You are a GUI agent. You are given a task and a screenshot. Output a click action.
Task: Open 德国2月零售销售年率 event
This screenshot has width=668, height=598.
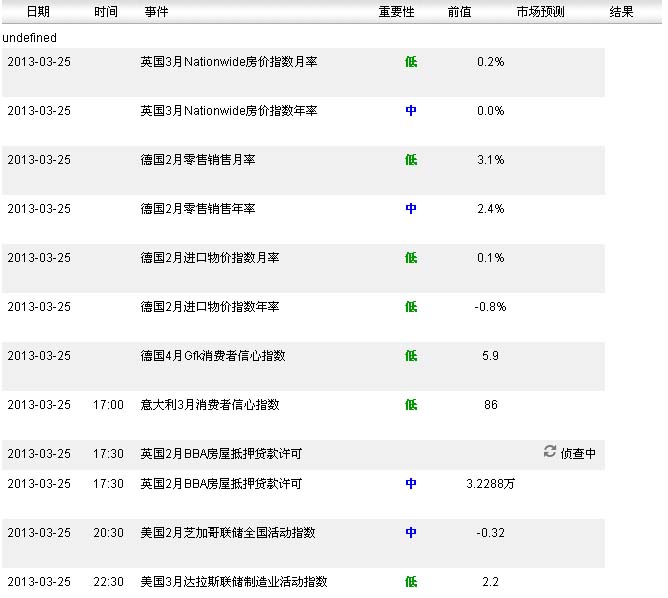198,209
